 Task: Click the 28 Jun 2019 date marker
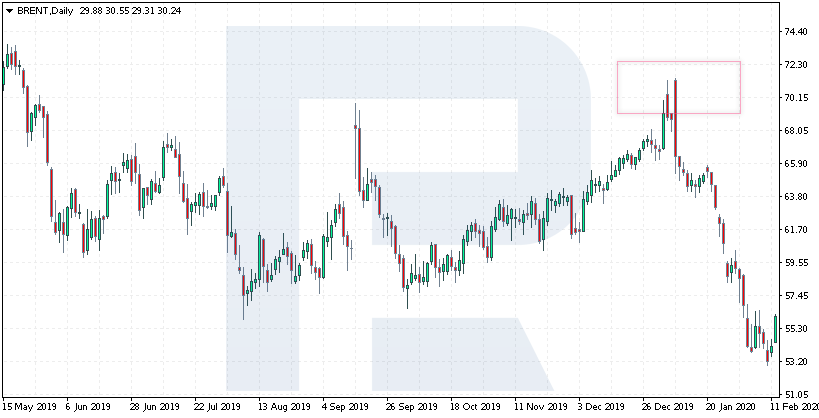tap(155, 408)
